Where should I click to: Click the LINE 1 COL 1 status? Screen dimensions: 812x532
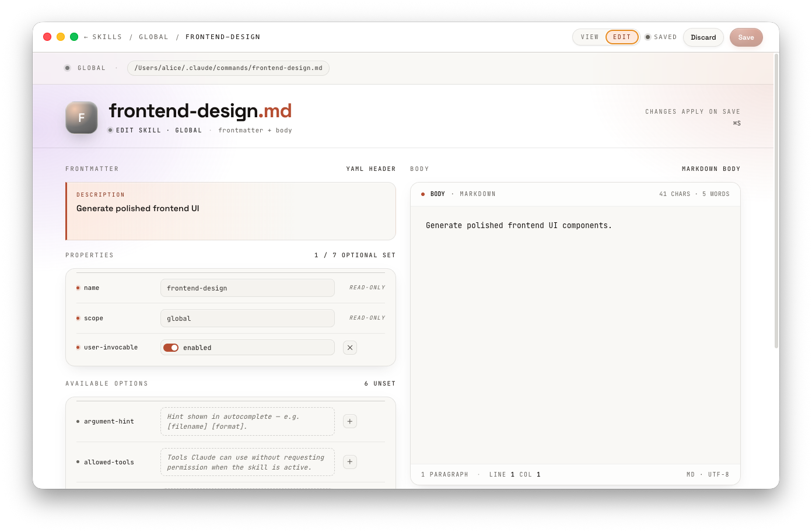(514, 475)
